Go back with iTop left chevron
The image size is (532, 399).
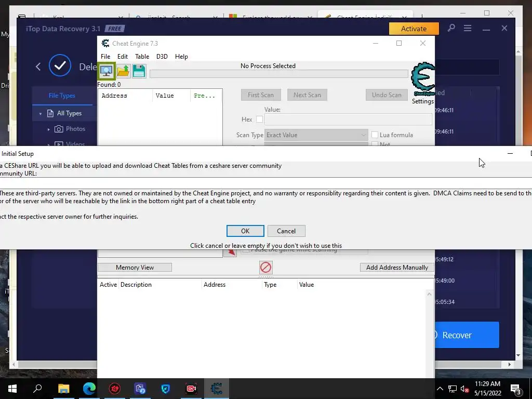[x=38, y=66]
